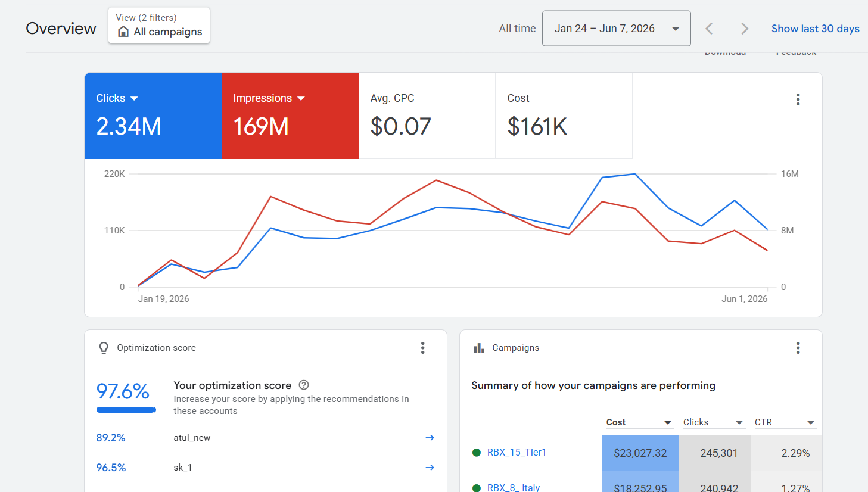The image size is (868, 492).
Task: Open the chart card three-dot menu
Action: [798, 99]
